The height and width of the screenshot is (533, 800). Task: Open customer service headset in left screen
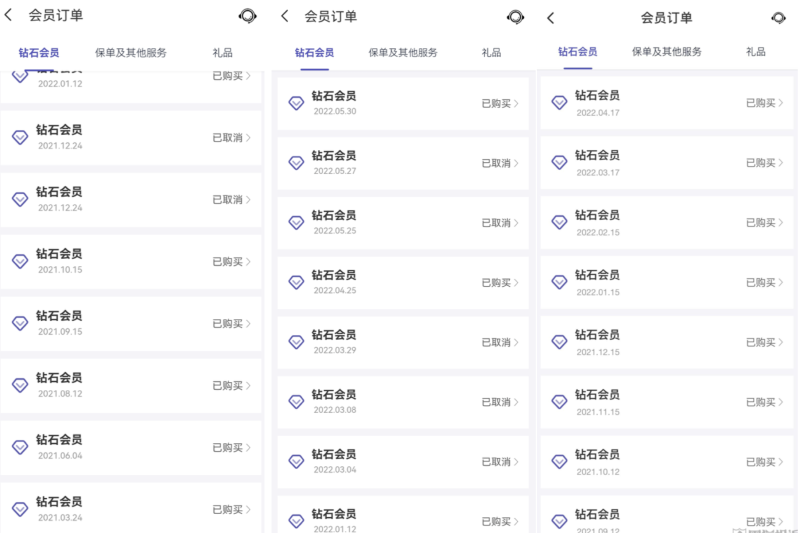247,16
